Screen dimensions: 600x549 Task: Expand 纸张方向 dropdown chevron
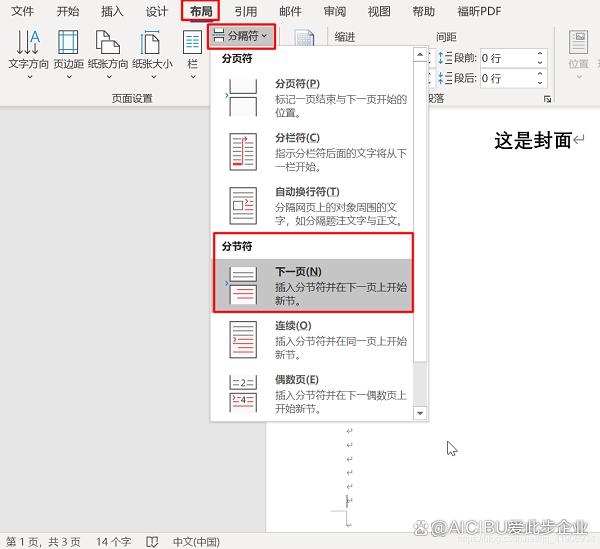pos(109,77)
